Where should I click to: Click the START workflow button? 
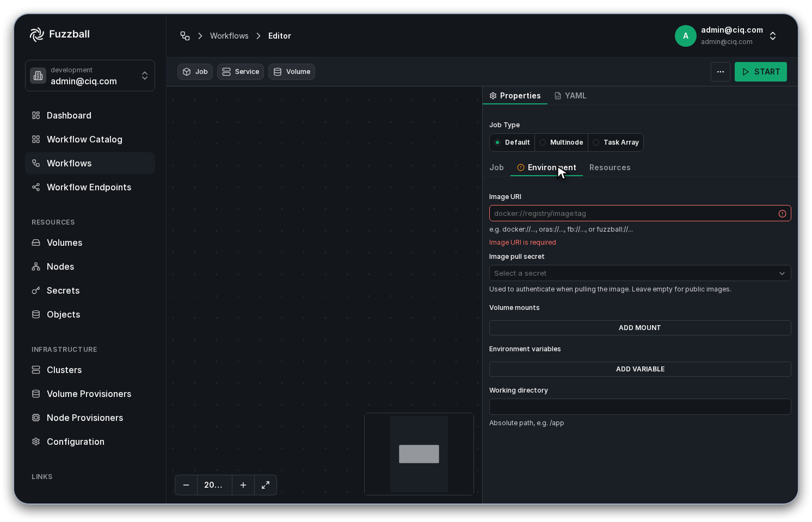point(761,72)
